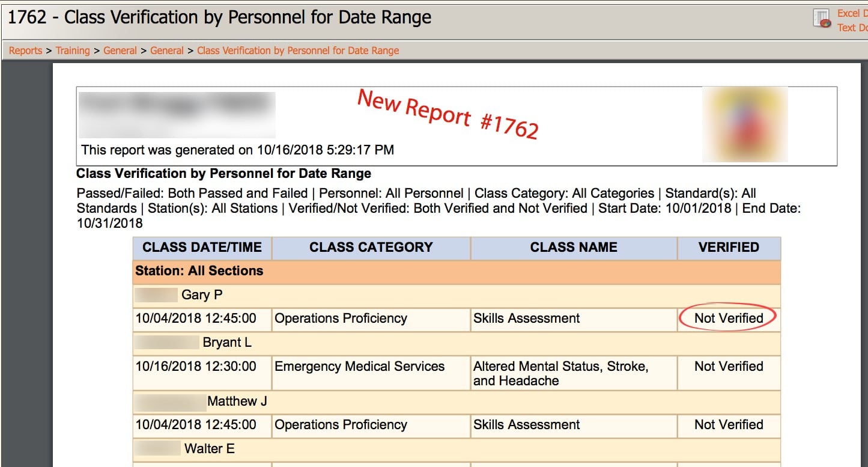Click the Emergency Medical Services category cell
868x467 pixels.
pyautogui.click(x=359, y=367)
